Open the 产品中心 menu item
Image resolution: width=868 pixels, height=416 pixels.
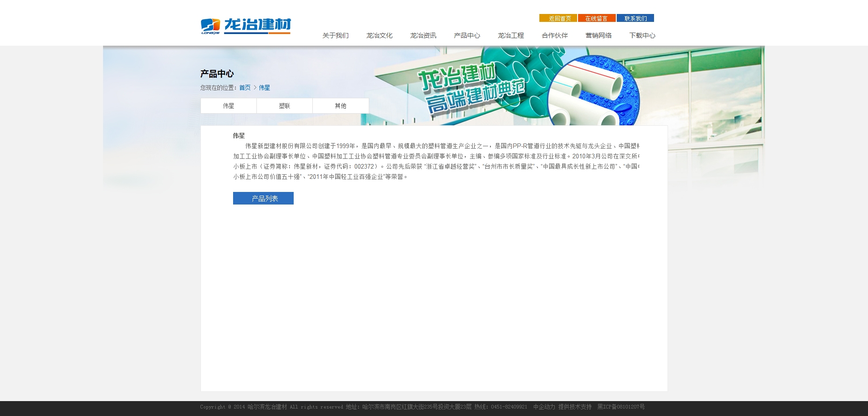pyautogui.click(x=467, y=35)
